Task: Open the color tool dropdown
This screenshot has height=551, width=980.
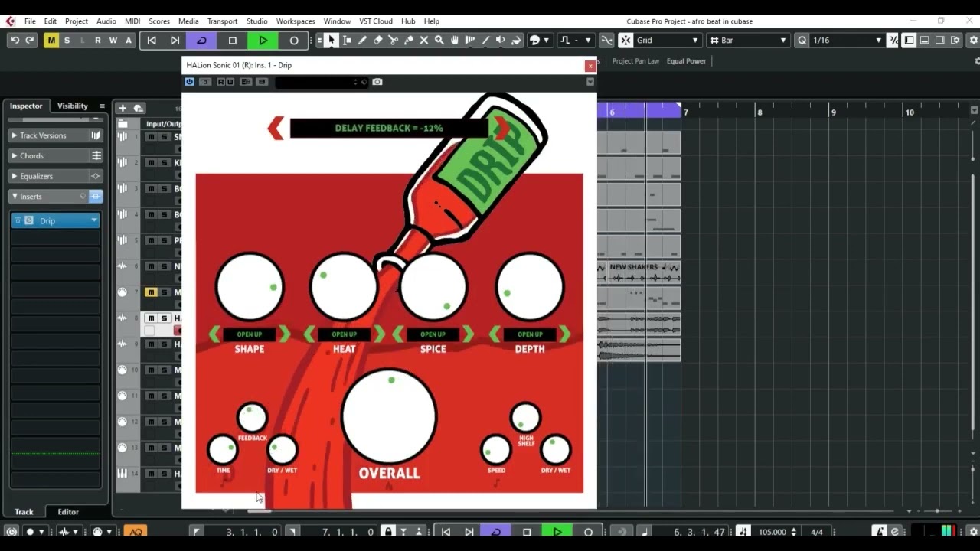Action: pyautogui.click(x=538, y=40)
